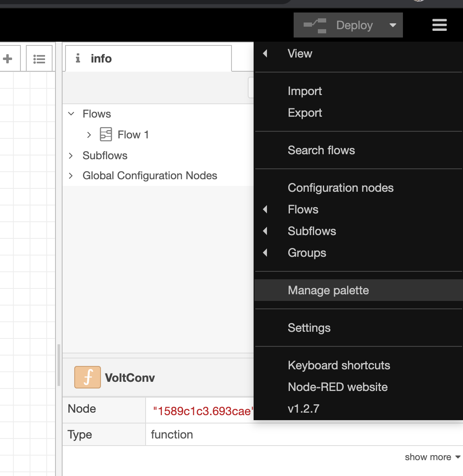Open the Deploy options dropdown arrow
The height and width of the screenshot is (476, 463).
tap(393, 25)
